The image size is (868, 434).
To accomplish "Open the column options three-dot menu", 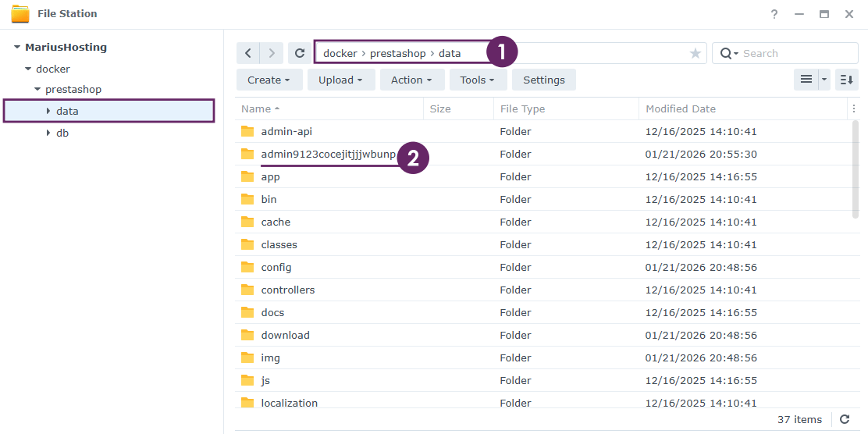I will tap(854, 109).
